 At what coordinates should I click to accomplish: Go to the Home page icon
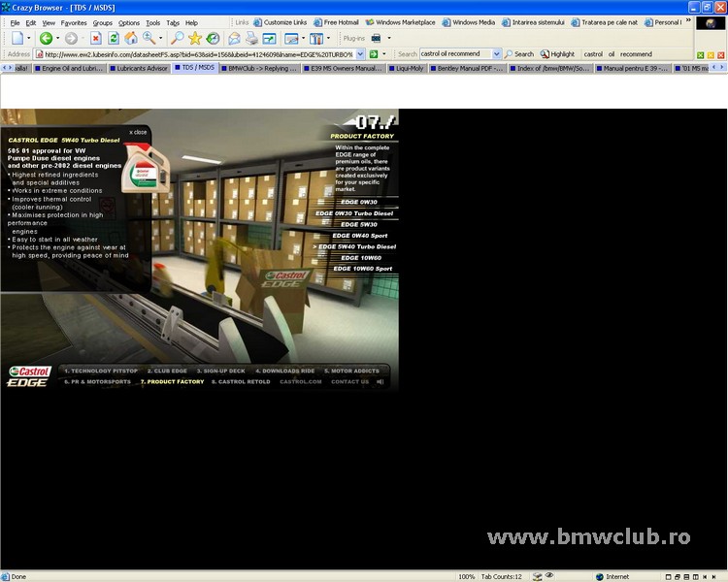point(131,38)
